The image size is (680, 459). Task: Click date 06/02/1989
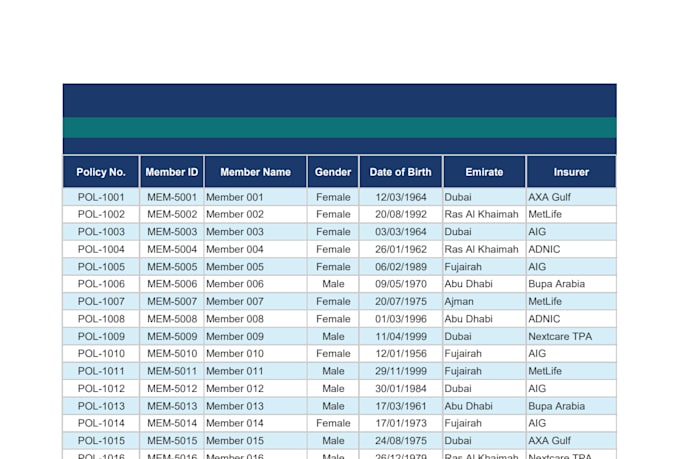[401, 266]
